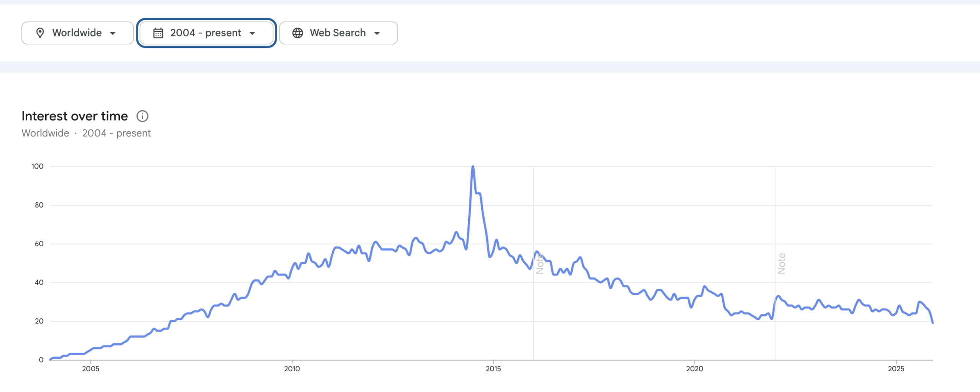Click the 100 label on the y-axis
Viewport: 980px width, 392px height.
(38, 166)
